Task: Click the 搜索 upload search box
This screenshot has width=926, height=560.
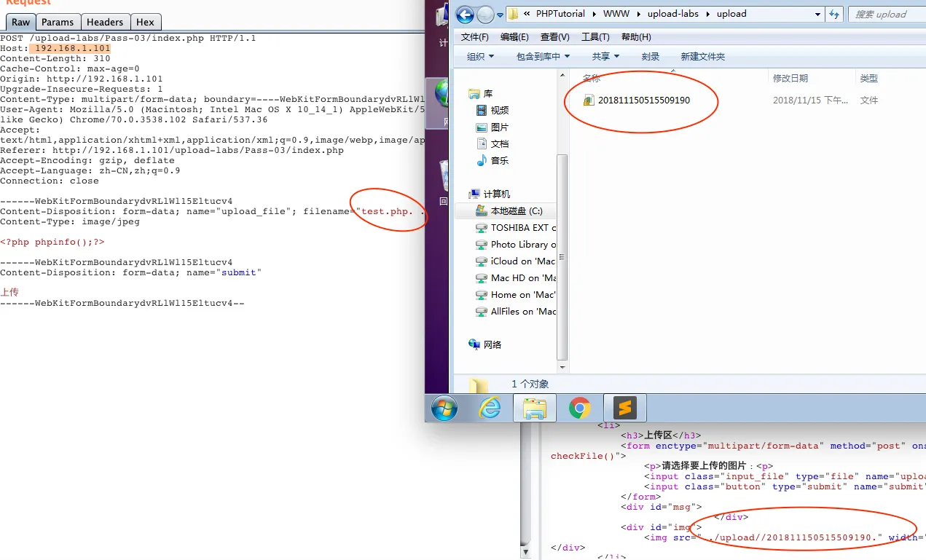Action: click(x=887, y=14)
